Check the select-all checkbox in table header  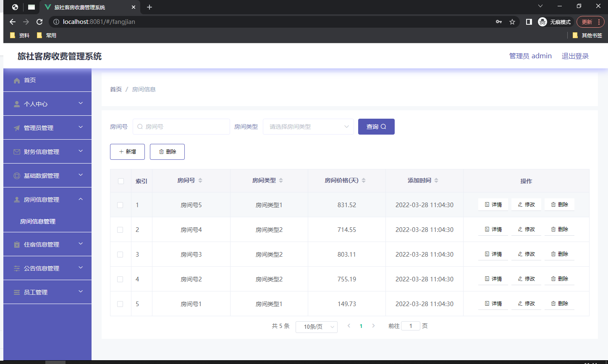point(121,181)
